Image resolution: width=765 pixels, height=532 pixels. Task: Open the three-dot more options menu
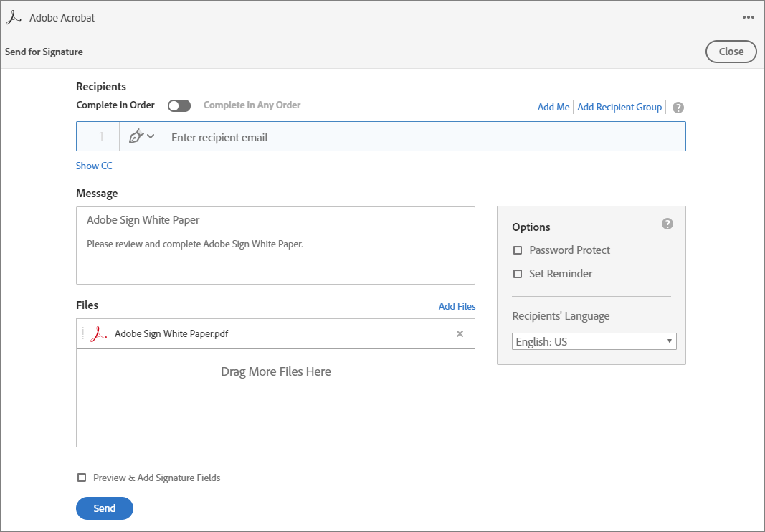(749, 18)
